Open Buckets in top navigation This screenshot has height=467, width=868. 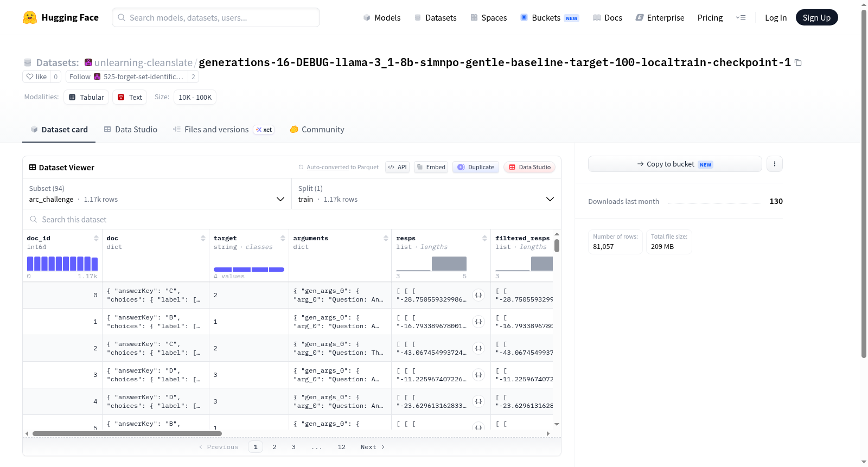(x=550, y=18)
